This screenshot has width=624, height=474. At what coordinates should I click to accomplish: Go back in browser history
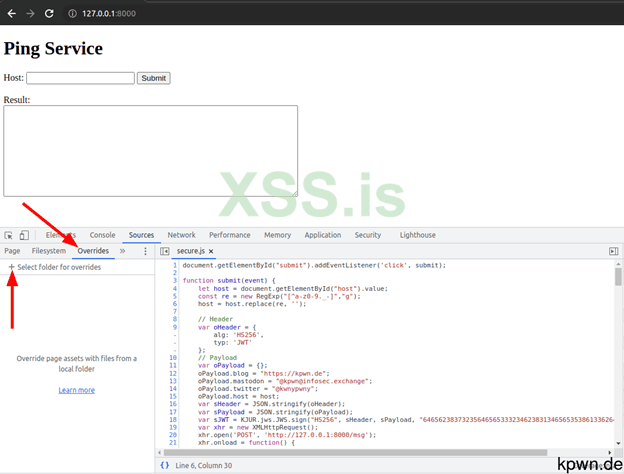coord(12,14)
